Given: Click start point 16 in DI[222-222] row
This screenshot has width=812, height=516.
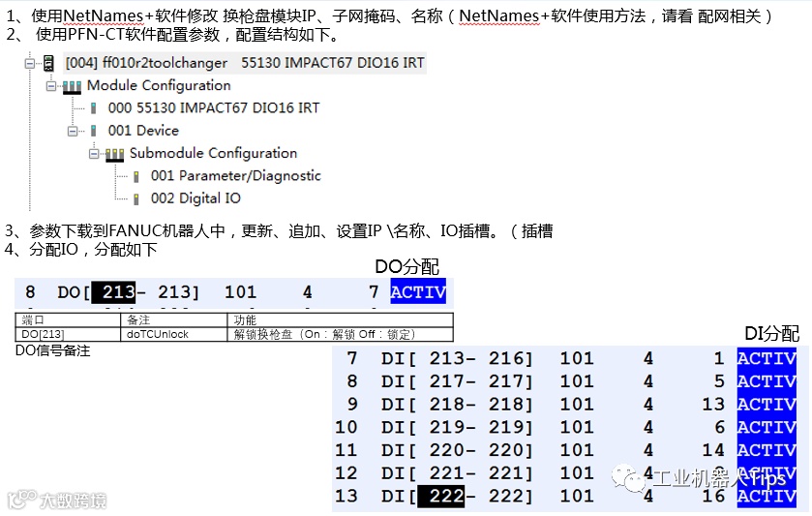Looking at the screenshot, I should point(713,497).
